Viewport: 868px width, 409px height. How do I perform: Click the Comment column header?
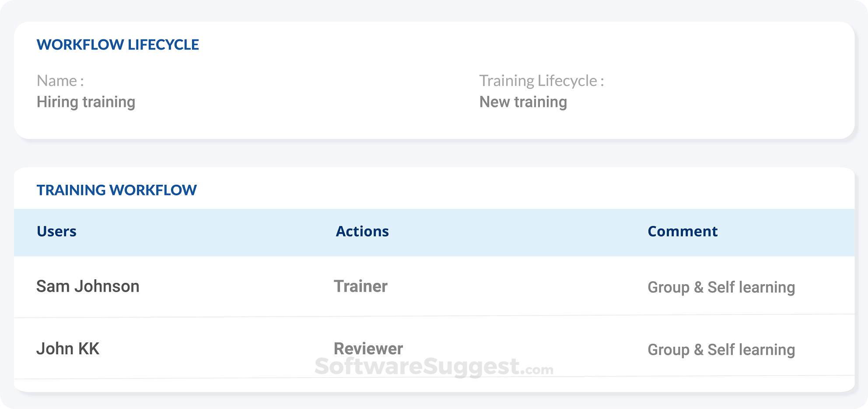pos(682,231)
